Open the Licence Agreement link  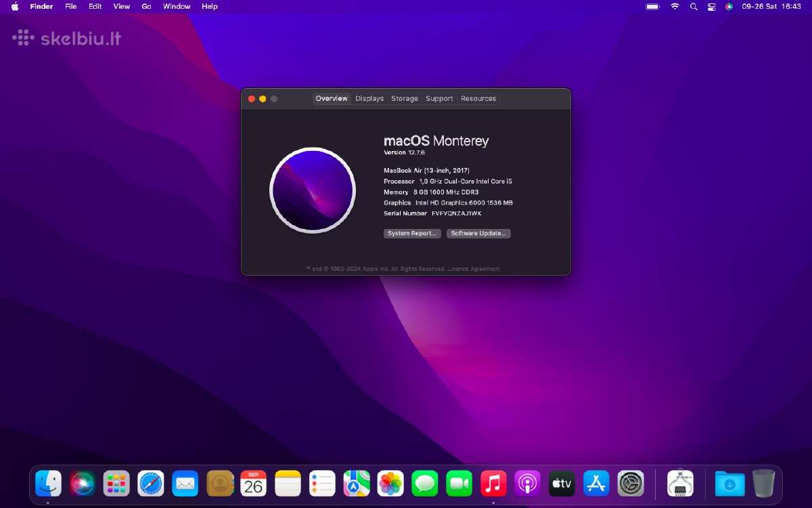click(x=474, y=269)
